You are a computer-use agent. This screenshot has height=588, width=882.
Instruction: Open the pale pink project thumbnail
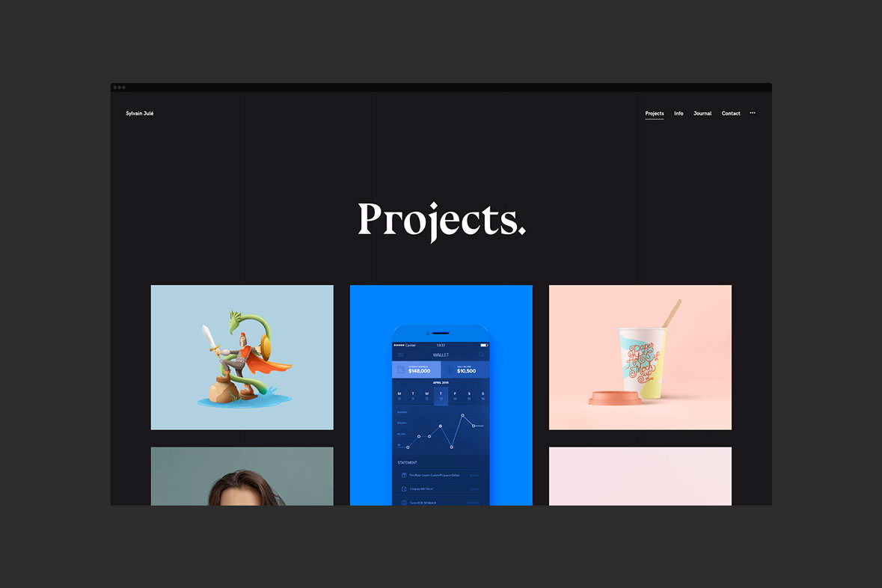[640, 476]
